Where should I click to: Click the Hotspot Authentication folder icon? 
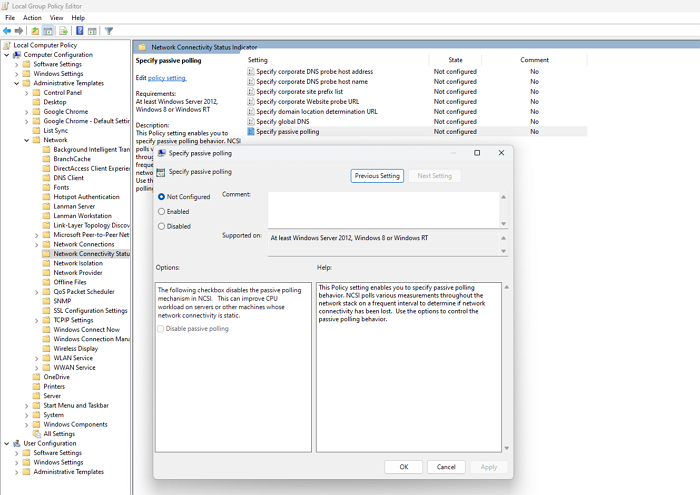(46, 197)
